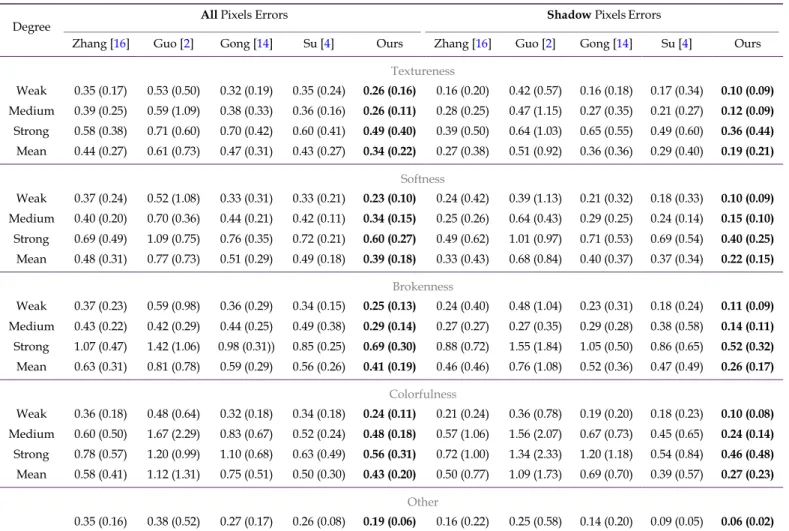Image resolution: width=789 pixels, height=531 pixels.
Task: Click the bold value 0.19 (0.21)
Action: coord(747,151)
